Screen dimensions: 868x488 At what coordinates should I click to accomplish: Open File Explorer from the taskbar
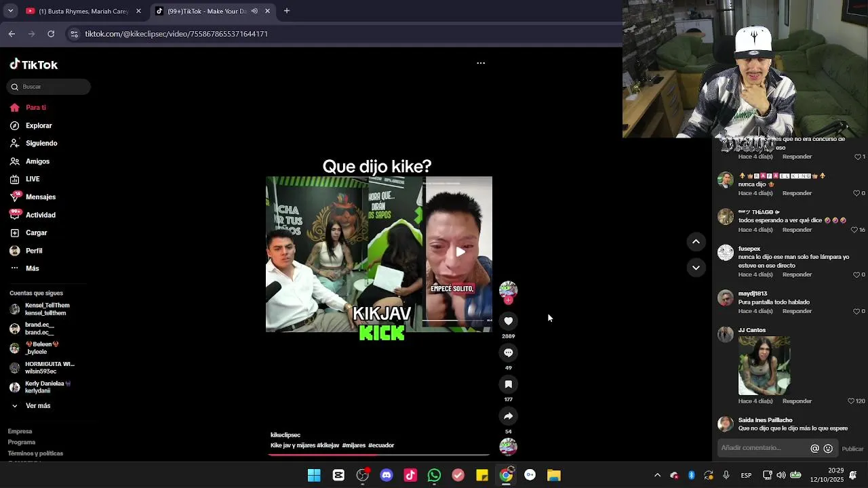click(x=554, y=475)
